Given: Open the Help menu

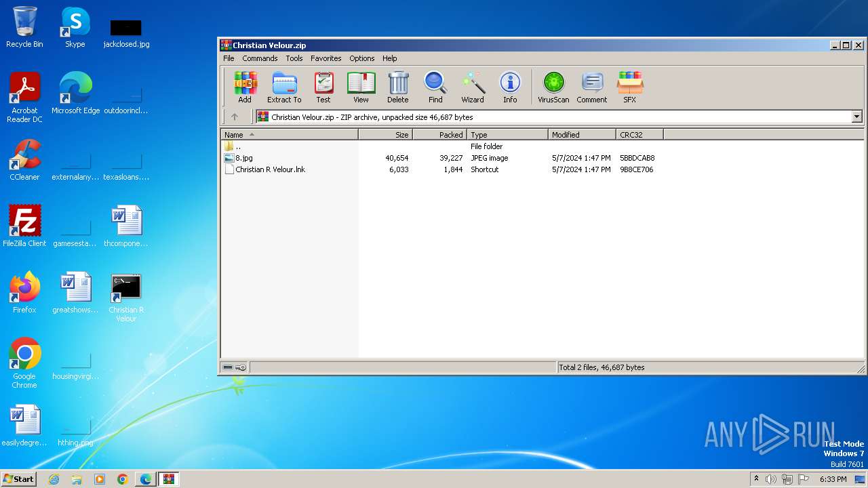Looking at the screenshot, I should click(x=389, y=58).
